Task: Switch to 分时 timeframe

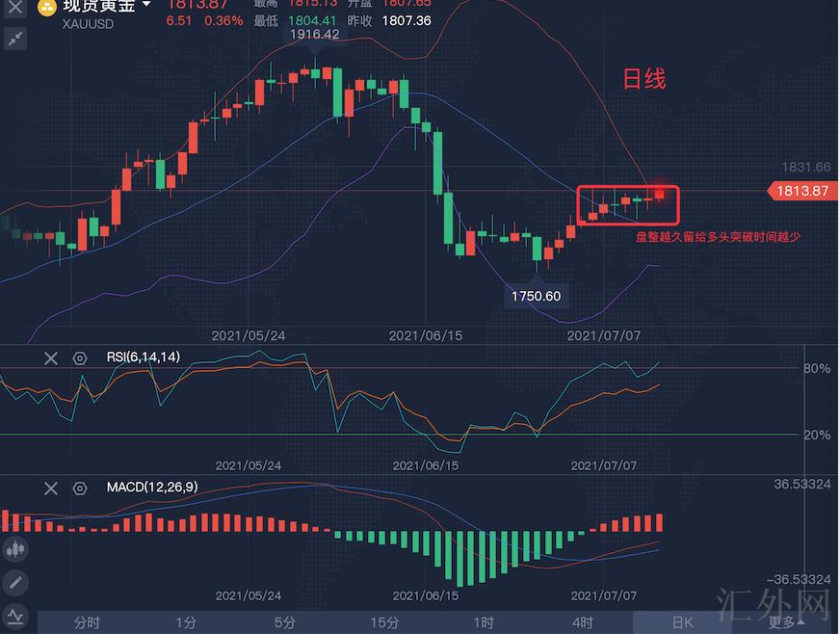Action: tap(87, 622)
